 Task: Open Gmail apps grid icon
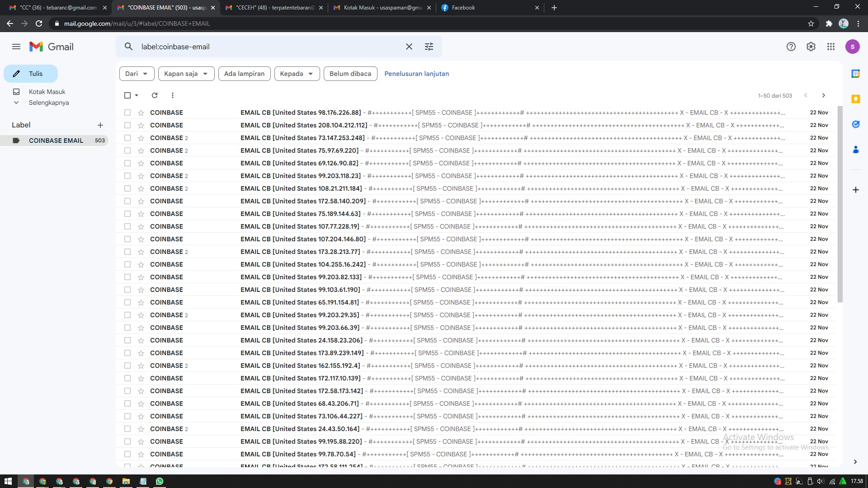[x=831, y=47]
